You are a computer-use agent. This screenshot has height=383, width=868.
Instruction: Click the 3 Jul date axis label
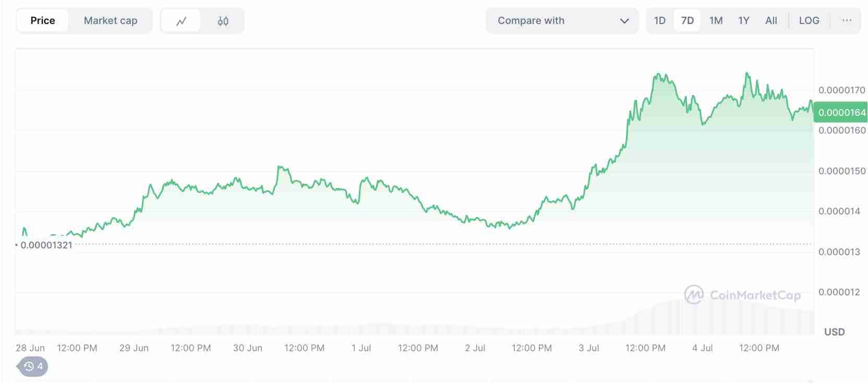point(588,348)
